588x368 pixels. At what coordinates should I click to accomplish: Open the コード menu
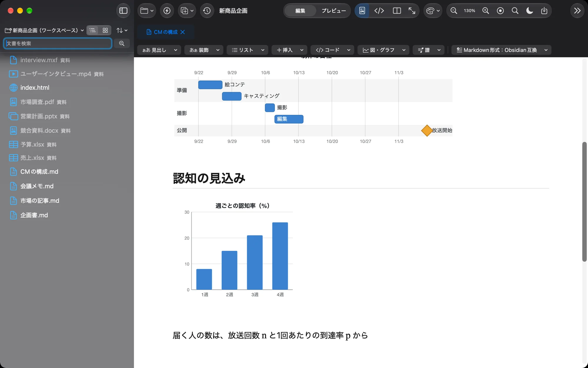point(333,50)
